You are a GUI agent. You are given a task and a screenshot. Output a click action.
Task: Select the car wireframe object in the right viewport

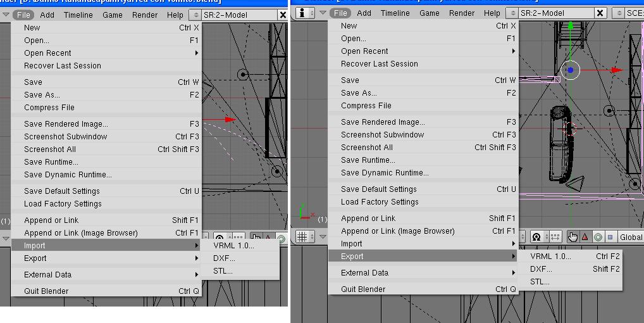click(560, 144)
